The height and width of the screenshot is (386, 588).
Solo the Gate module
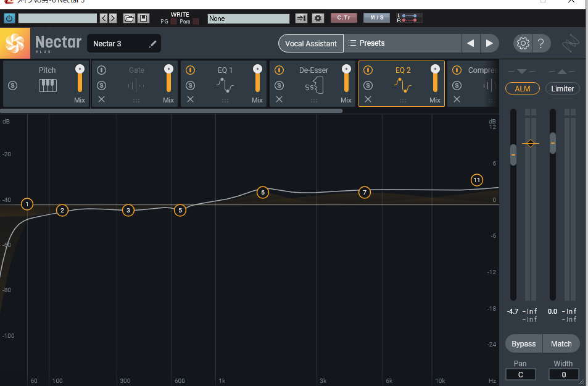[102, 86]
